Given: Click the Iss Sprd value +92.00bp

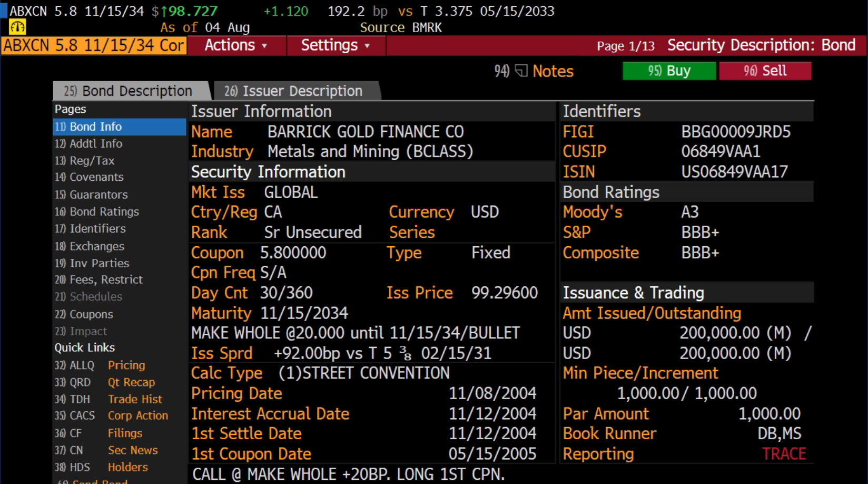Looking at the screenshot, I should pos(308,353).
